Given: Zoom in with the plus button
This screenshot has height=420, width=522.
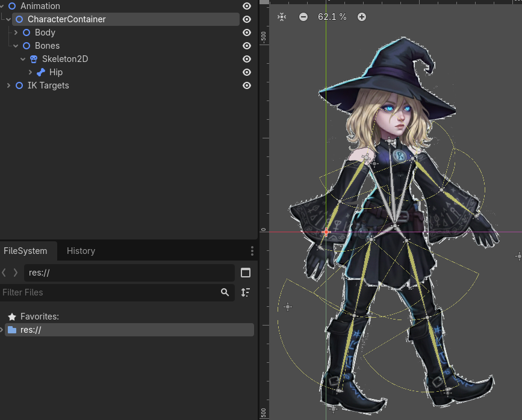Looking at the screenshot, I should click(362, 17).
